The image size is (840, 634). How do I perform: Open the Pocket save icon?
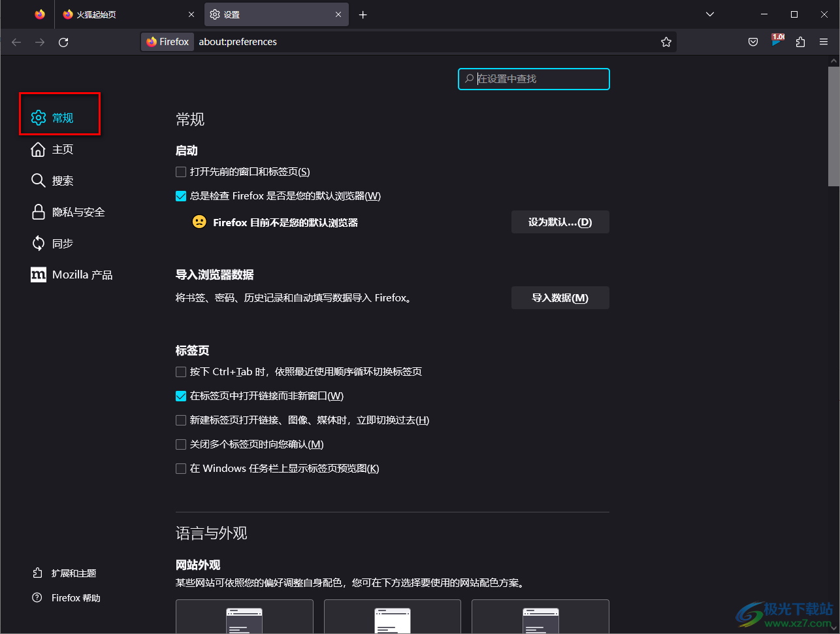coord(753,42)
